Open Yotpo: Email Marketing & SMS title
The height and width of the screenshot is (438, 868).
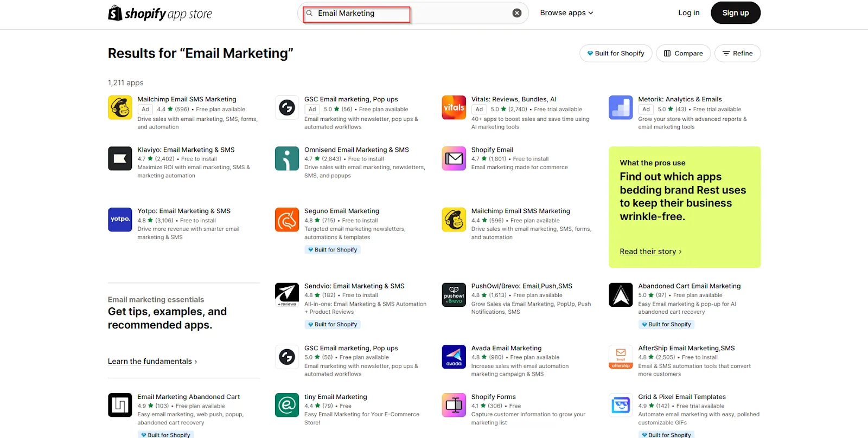[184, 211]
